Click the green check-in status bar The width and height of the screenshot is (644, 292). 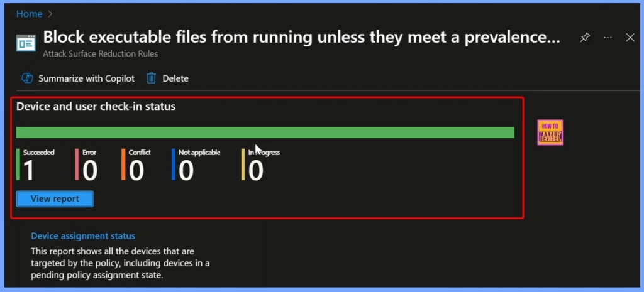click(x=265, y=132)
